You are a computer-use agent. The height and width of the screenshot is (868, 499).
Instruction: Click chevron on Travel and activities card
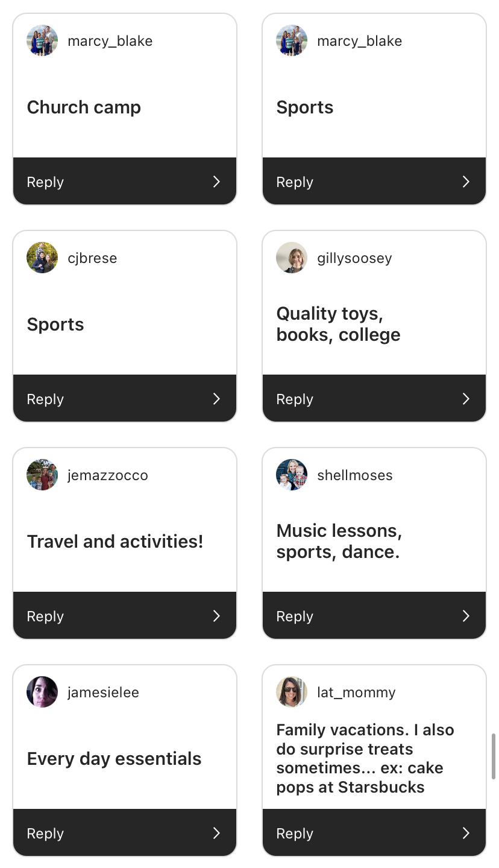tap(216, 616)
